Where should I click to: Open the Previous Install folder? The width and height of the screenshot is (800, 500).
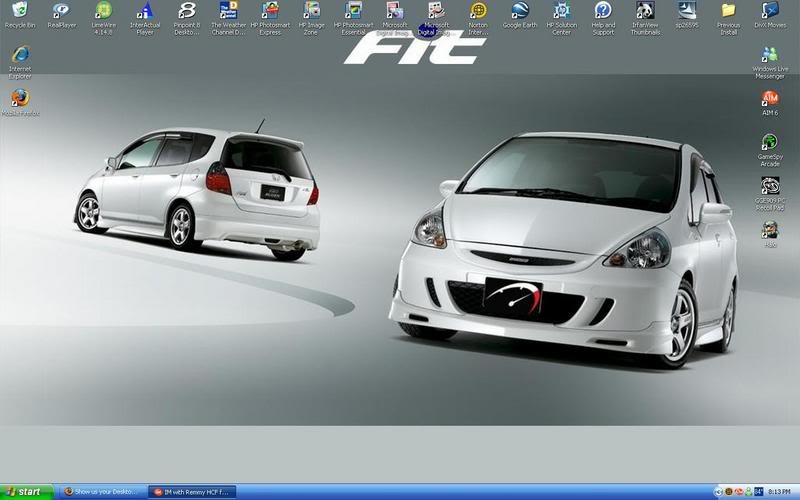[x=728, y=18]
